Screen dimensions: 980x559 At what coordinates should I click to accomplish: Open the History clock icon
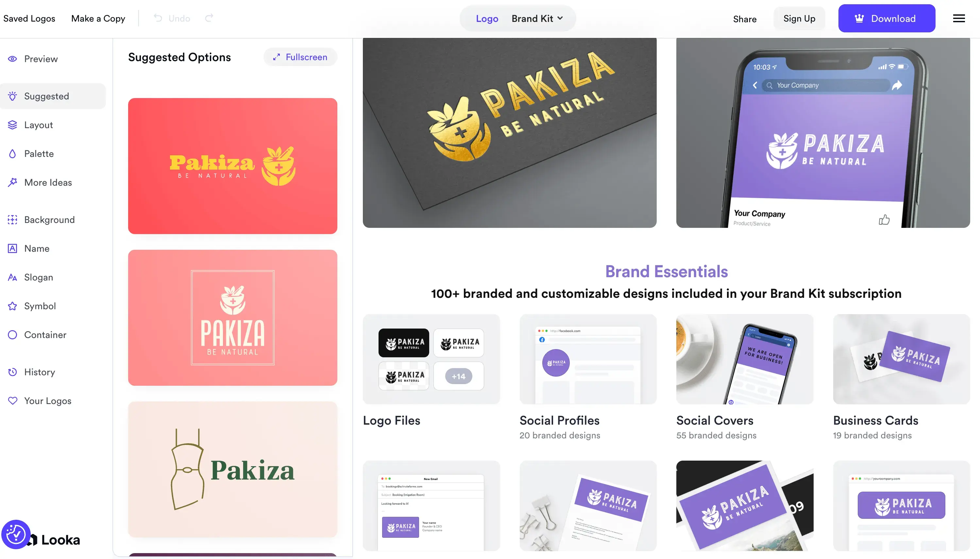(12, 372)
